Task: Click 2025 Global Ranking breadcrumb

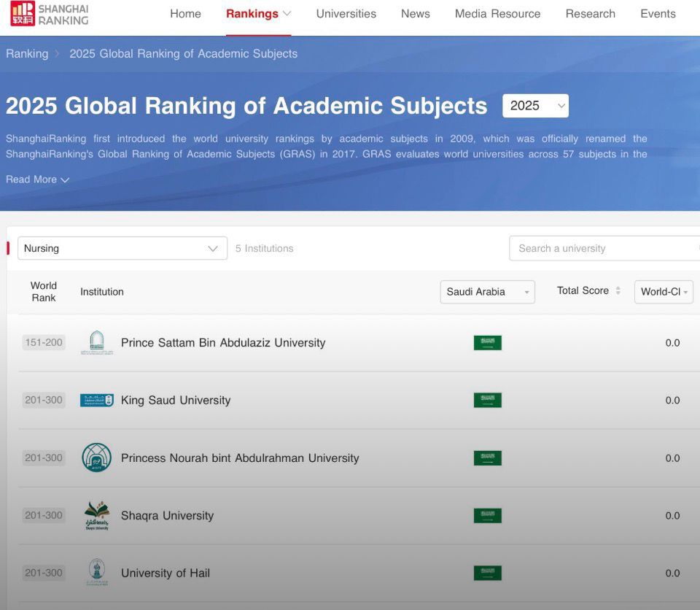Action: click(183, 53)
